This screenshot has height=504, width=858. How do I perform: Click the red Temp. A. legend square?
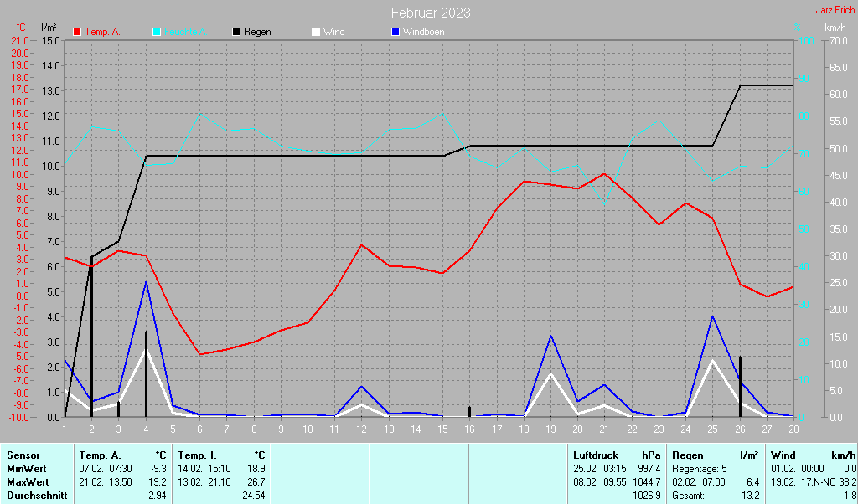(77, 32)
